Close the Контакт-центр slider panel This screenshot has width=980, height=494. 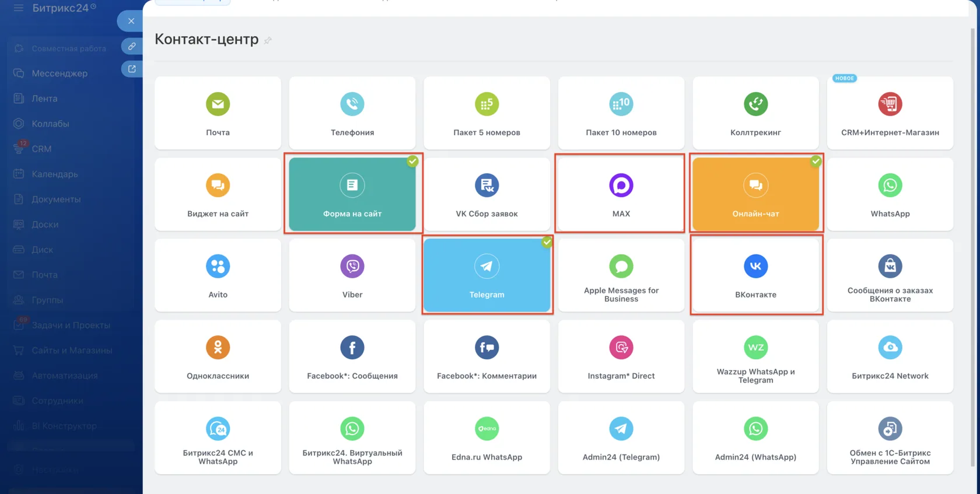(131, 21)
